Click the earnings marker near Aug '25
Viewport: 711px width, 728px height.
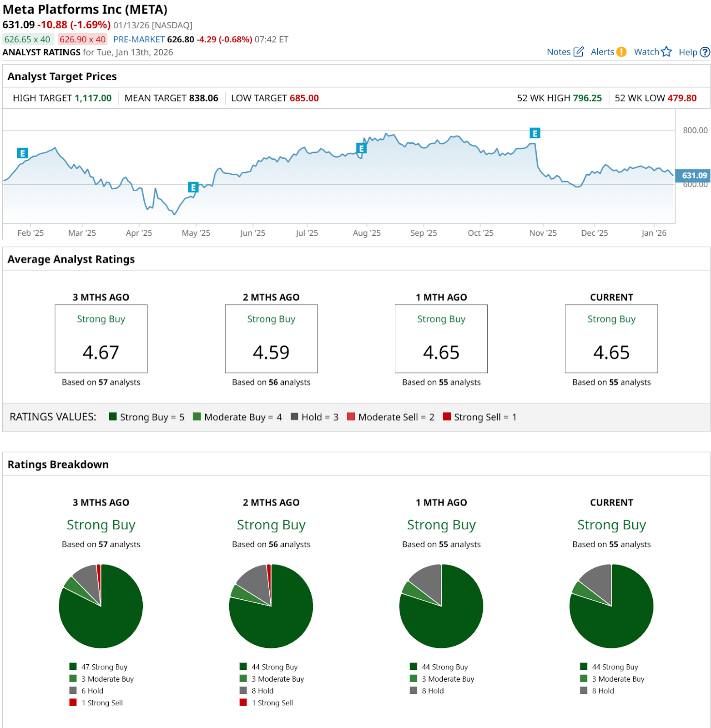(361, 148)
